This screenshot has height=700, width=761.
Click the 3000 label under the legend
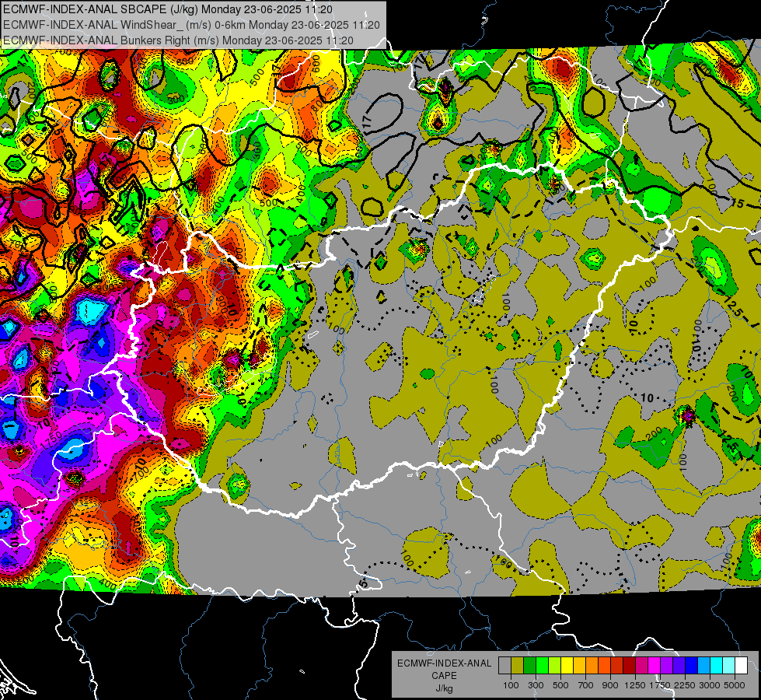[710, 685]
